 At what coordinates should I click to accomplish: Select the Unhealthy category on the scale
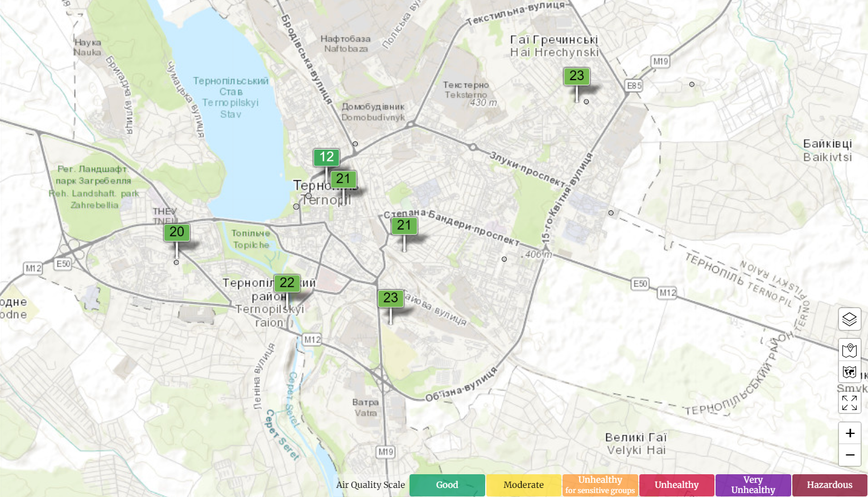tap(676, 485)
